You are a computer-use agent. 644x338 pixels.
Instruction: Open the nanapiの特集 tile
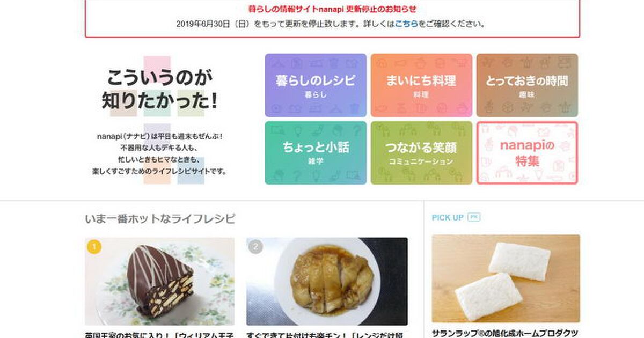[527, 153]
